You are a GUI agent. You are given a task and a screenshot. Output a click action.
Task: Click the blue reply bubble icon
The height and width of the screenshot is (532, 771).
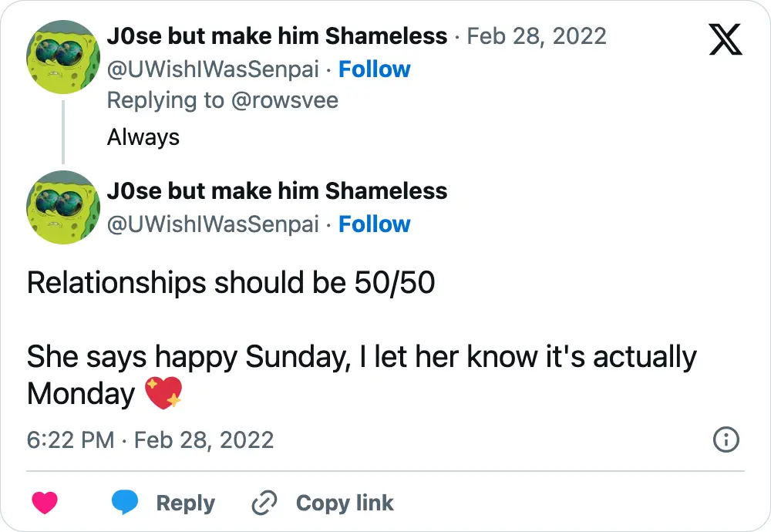[x=126, y=502]
